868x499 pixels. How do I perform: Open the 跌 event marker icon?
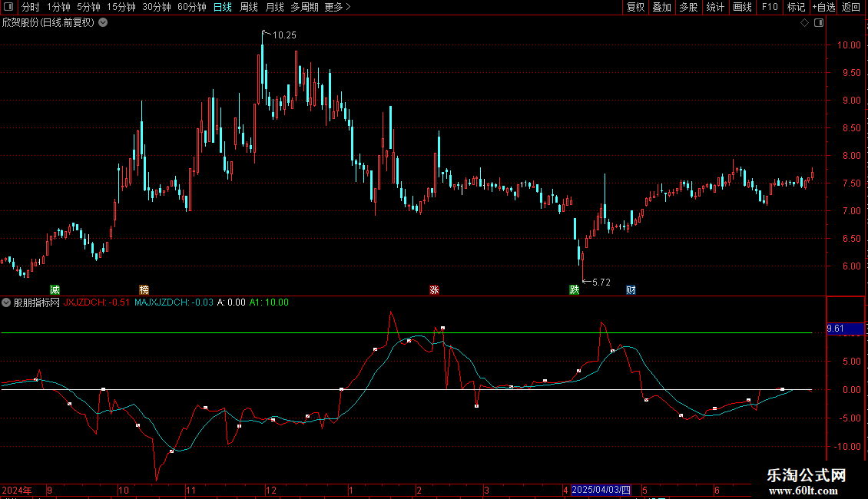[575, 290]
